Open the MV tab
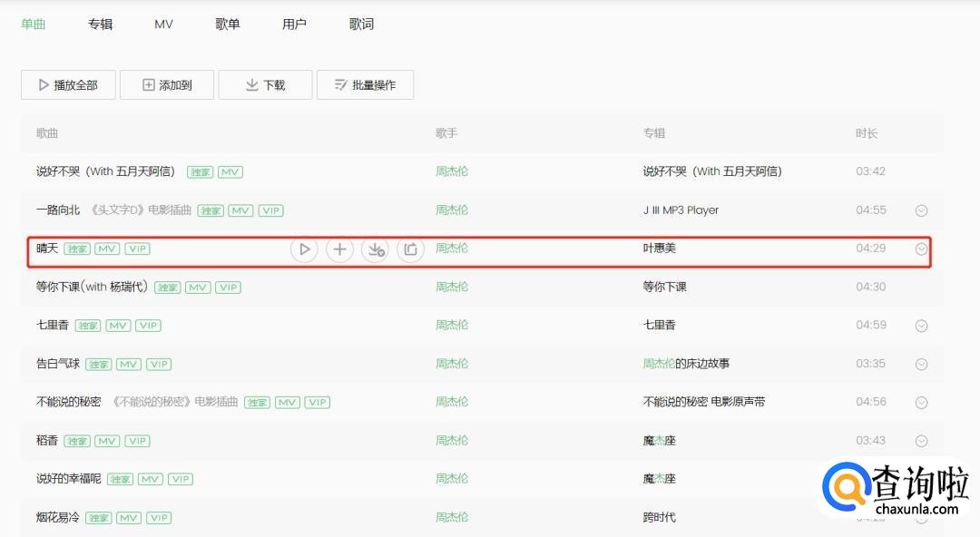The height and width of the screenshot is (537, 980). [163, 24]
